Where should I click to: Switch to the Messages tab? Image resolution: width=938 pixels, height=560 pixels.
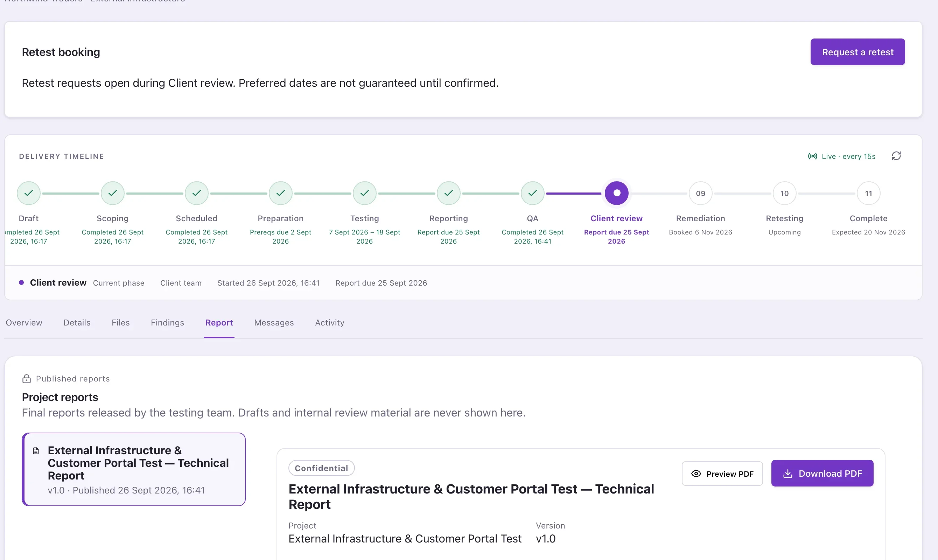[x=274, y=322]
